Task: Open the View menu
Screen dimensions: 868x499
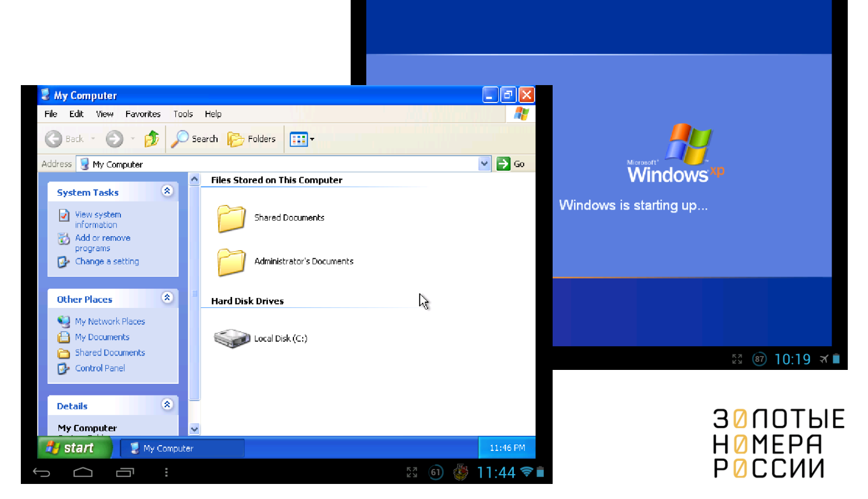Action: tap(105, 114)
